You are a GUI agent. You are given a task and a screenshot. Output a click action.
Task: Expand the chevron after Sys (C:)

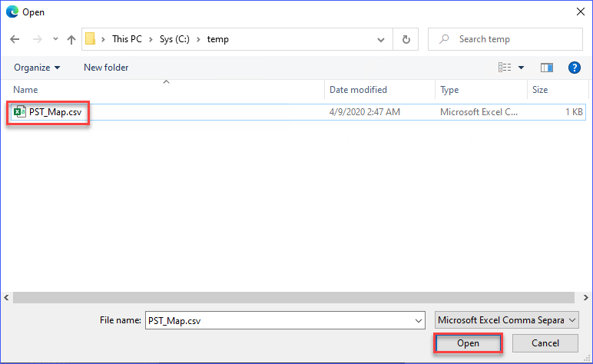[198, 39]
